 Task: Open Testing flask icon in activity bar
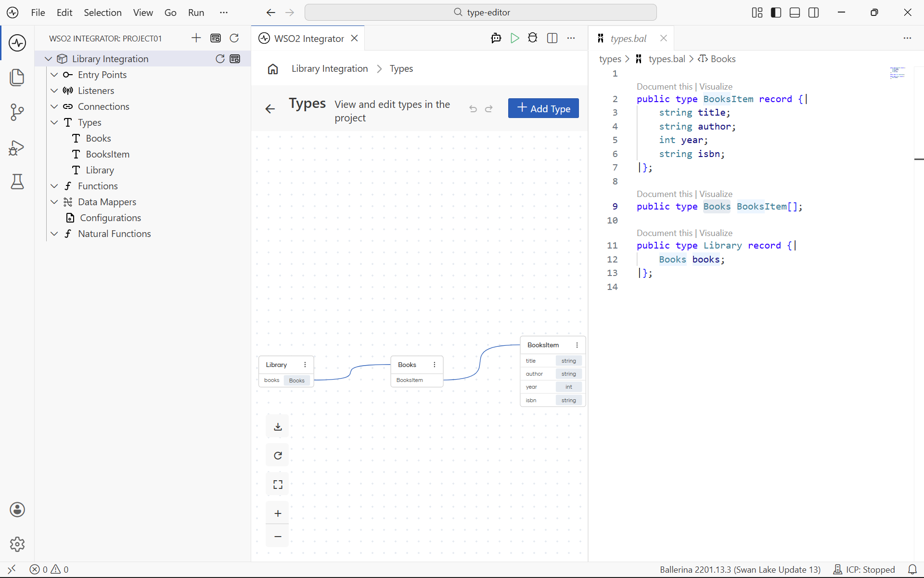coord(17,182)
